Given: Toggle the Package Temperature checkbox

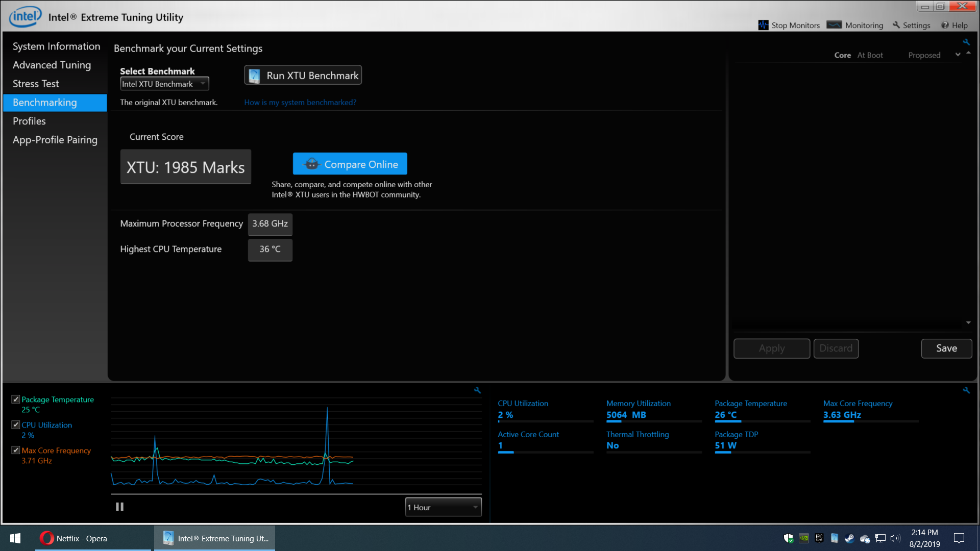Looking at the screenshot, I should coord(16,399).
